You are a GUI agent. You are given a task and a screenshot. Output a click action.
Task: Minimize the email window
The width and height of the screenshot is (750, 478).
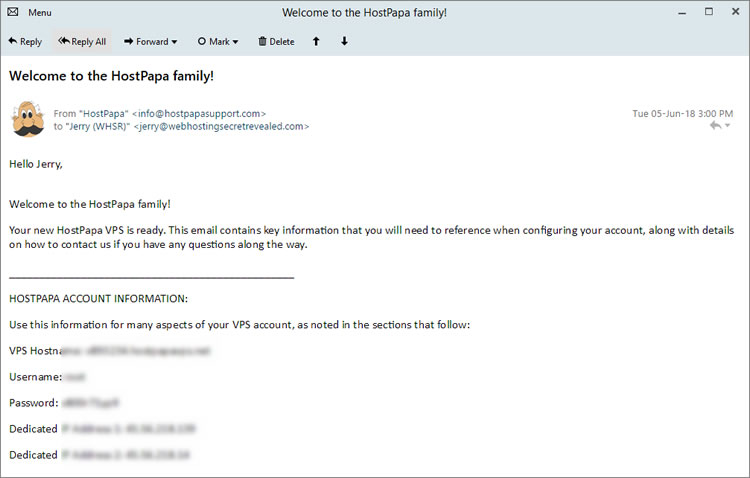(682, 12)
